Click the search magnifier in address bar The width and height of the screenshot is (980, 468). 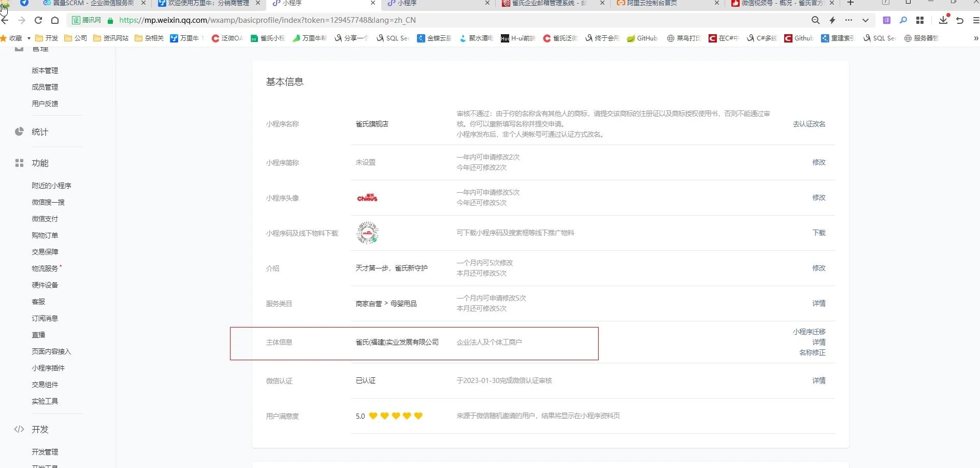click(x=815, y=20)
